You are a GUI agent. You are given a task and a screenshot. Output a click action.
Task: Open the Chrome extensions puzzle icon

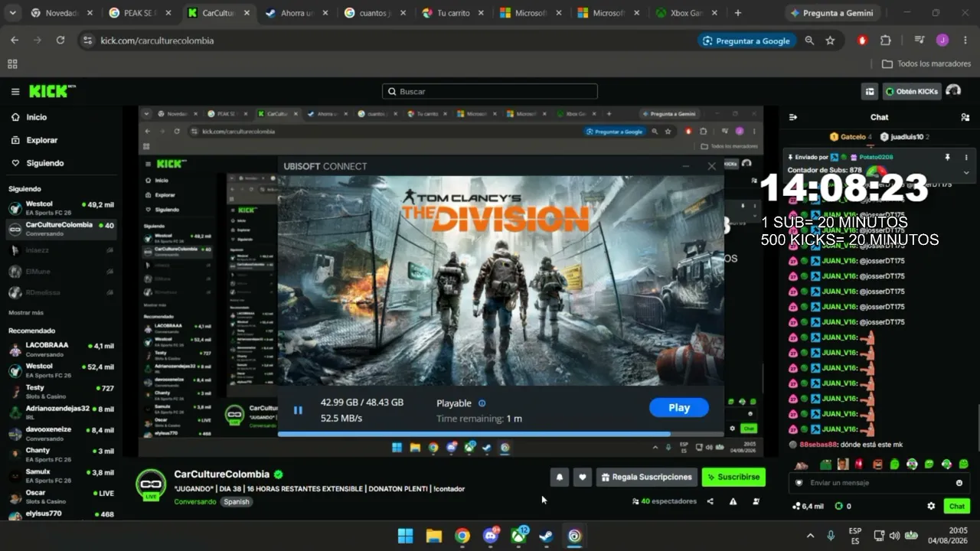[x=886, y=41]
